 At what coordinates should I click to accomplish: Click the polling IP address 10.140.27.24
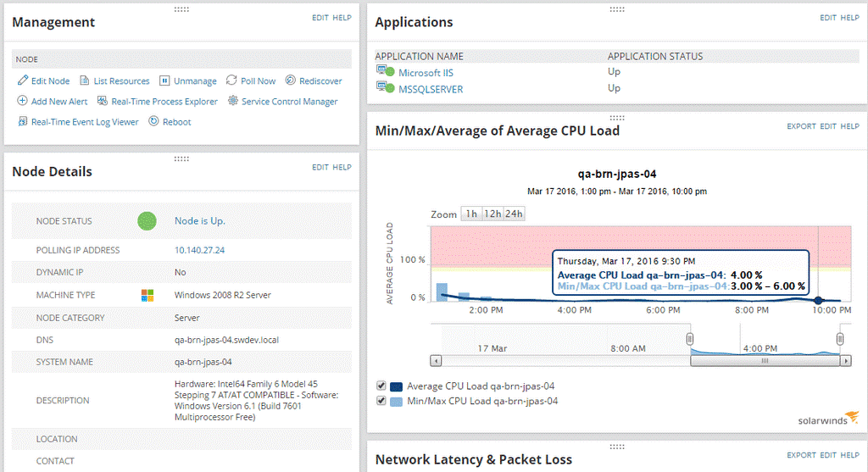coord(200,250)
